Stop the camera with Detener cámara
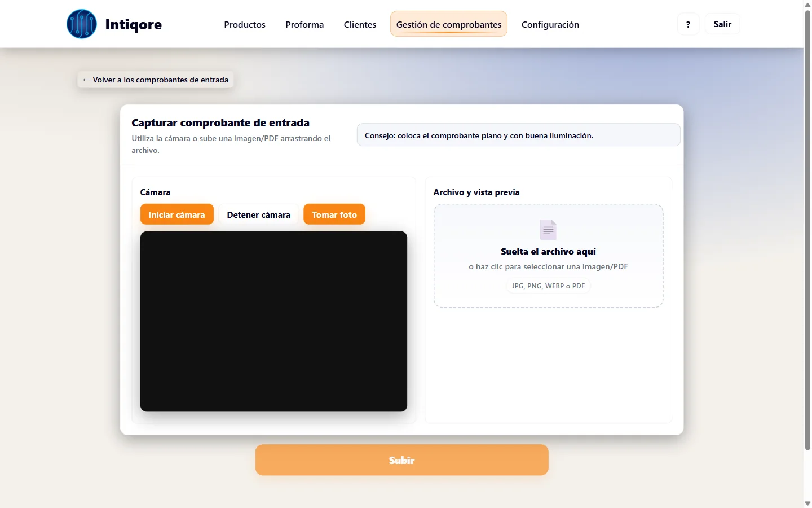812x508 pixels. pos(259,214)
